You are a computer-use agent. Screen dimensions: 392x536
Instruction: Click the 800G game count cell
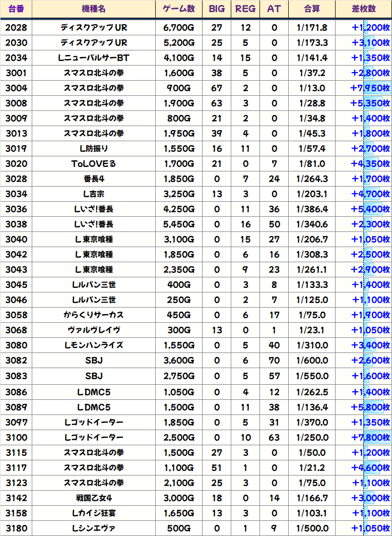179,118
